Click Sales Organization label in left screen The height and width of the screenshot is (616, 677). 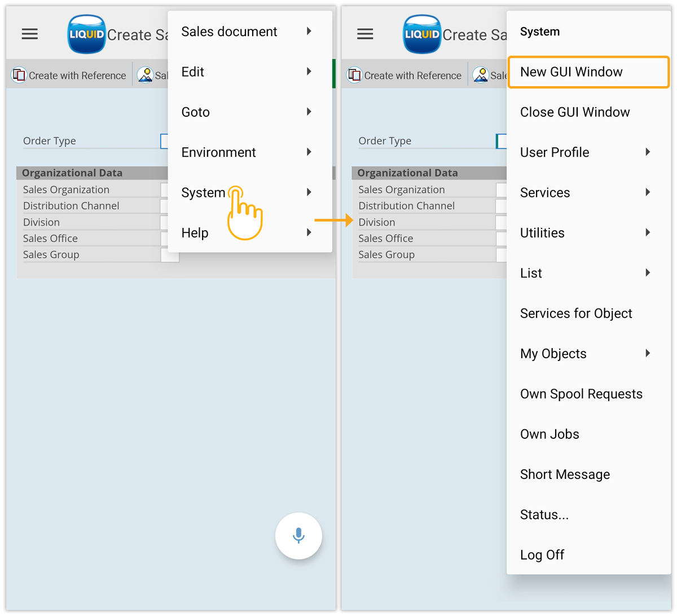[x=66, y=190]
